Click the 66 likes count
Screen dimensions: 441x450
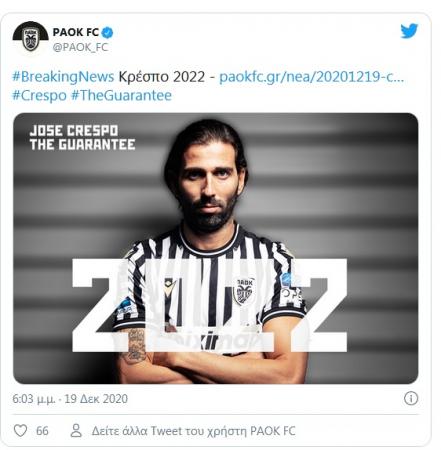click(x=42, y=431)
